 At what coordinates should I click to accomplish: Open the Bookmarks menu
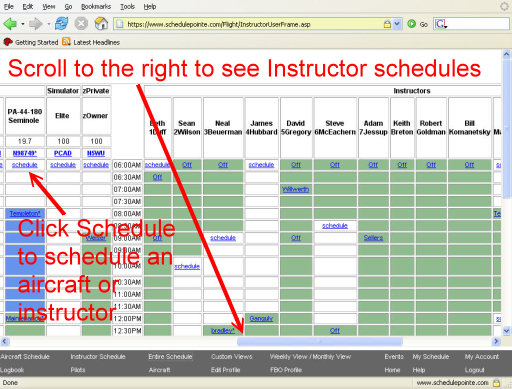point(96,6)
